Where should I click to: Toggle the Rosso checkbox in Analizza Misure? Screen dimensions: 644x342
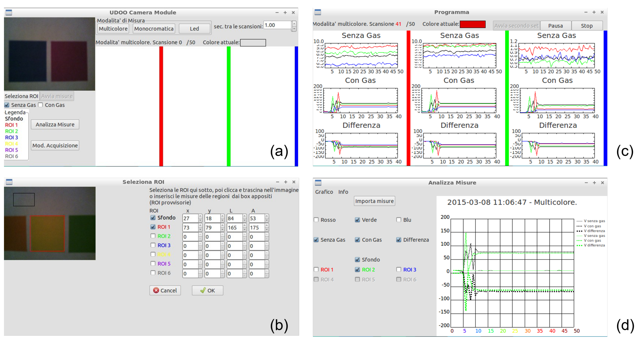coord(316,220)
